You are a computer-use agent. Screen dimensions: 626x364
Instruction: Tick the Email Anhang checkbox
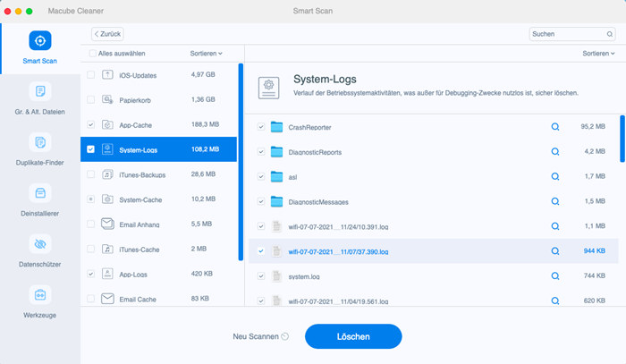point(91,224)
